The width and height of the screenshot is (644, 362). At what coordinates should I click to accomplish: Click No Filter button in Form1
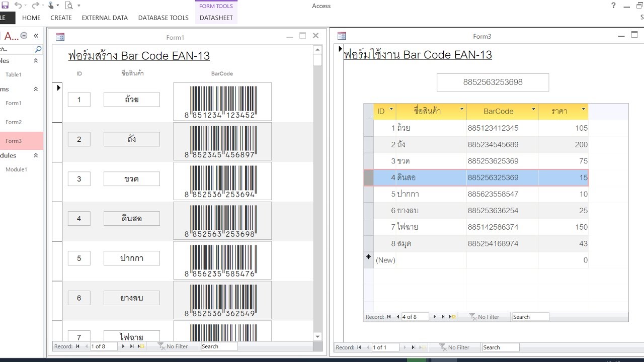pyautogui.click(x=173, y=346)
